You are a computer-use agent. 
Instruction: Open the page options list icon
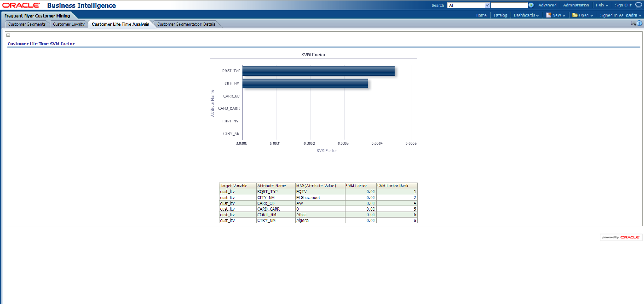coord(633,23)
